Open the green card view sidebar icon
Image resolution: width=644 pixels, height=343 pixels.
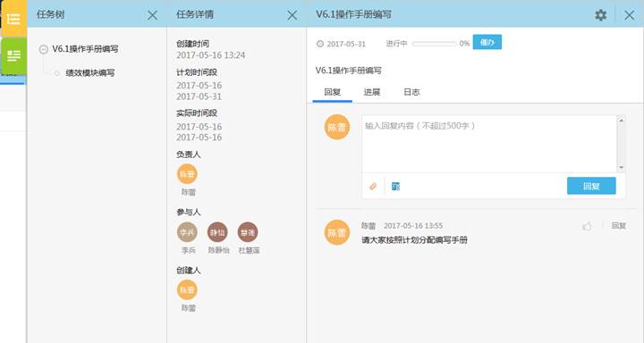pyautogui.click(x=13, y=55)
